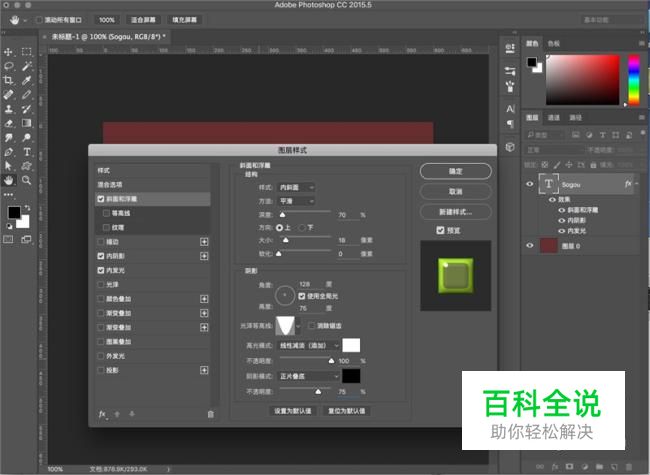Switch to the 通道 (Channels) tab

click(x=555, y=117)
